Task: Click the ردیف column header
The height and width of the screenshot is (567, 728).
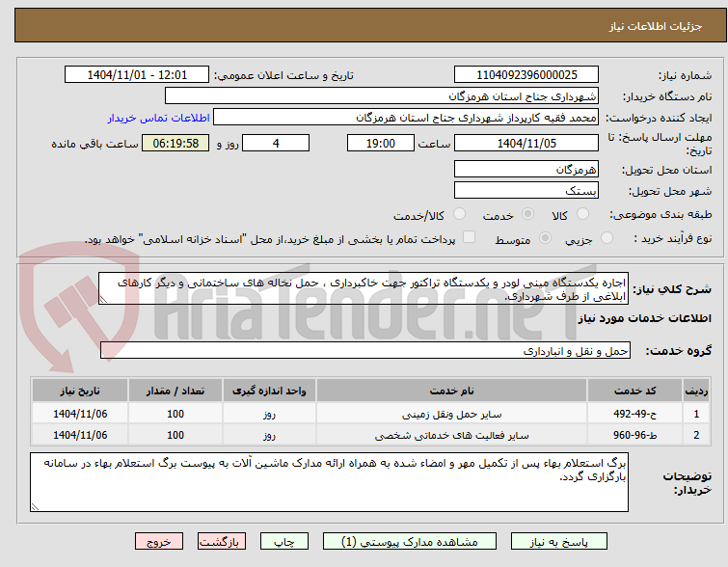Action: pyautogui.click(x=696, y=391)
